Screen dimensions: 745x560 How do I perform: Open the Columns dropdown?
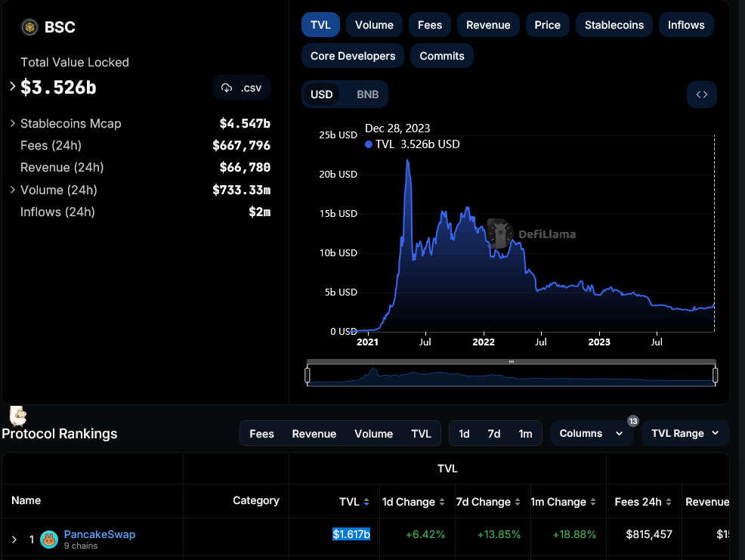[591, 433]
